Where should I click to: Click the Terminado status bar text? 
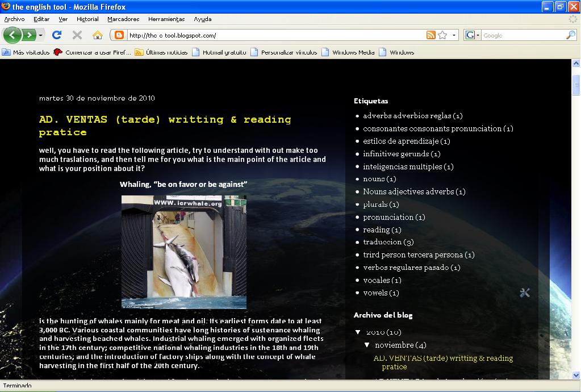pyautogui.click(x=18, y=386)
